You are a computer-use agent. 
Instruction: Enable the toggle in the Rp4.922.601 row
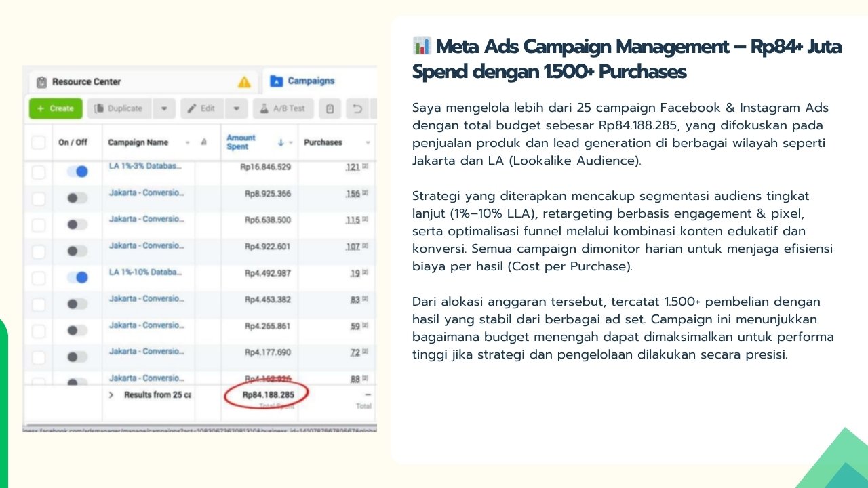(77, 251)
